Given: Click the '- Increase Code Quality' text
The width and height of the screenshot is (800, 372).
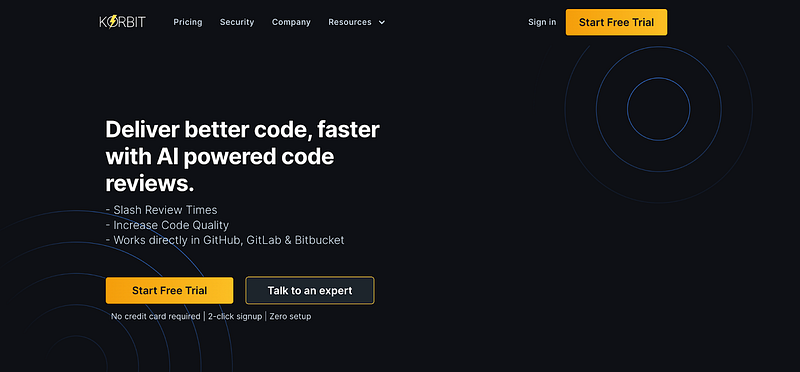Looking at the screenshot, I should click(167, 225).
